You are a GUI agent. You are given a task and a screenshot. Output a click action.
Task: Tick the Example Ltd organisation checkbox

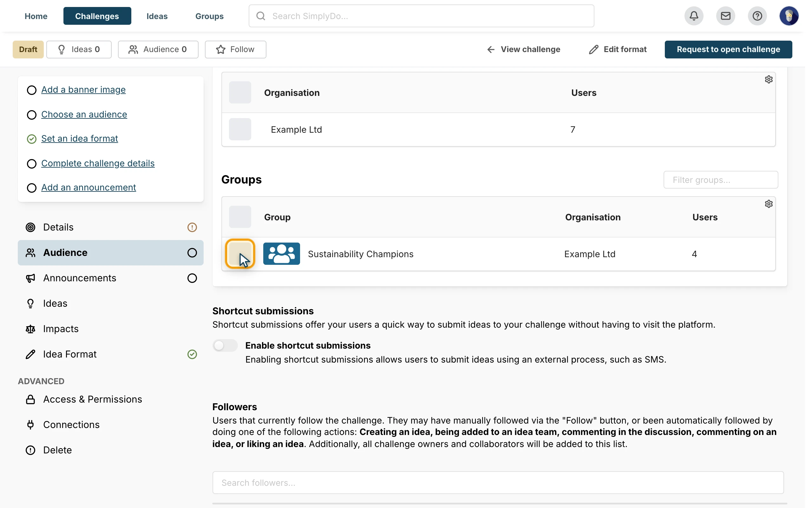pyautogui.click(x=240, y=129)
